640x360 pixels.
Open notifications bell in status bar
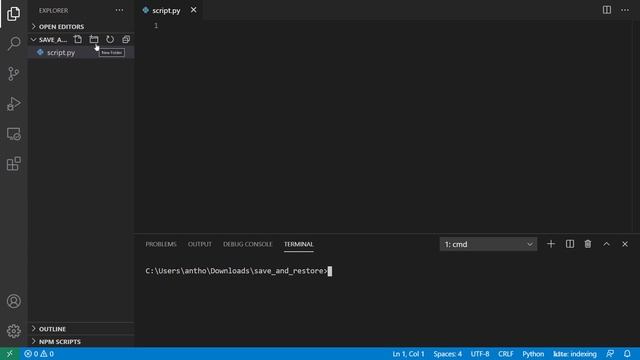(627, 353)
